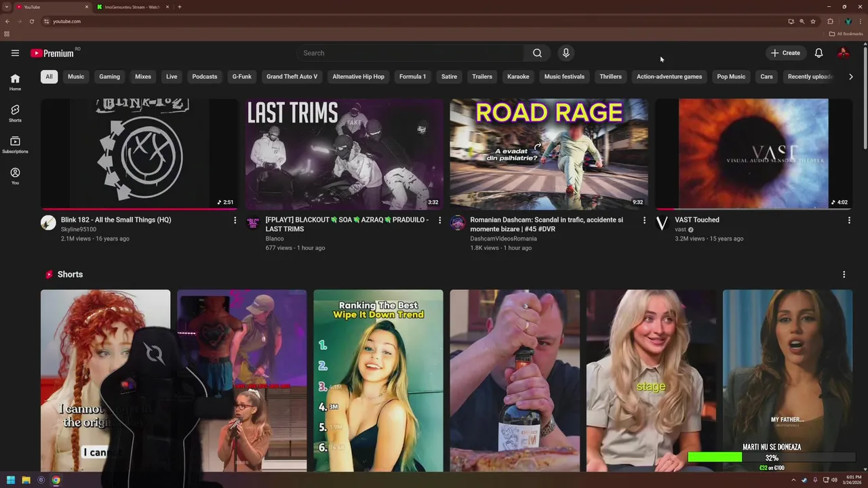The image size is (868, 488).
Task: Click the YouTube Premium logo
Action: point(52,53)
